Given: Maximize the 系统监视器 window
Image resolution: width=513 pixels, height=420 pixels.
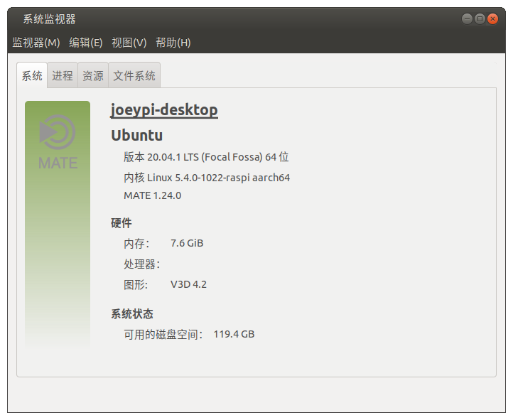Looking at the screenshot, I should (x=480, y=19).
